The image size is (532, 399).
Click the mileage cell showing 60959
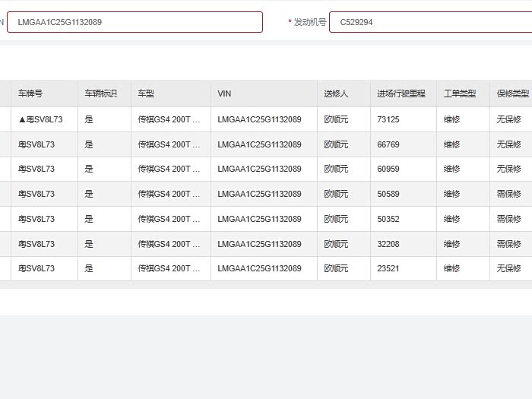(388, 169)
